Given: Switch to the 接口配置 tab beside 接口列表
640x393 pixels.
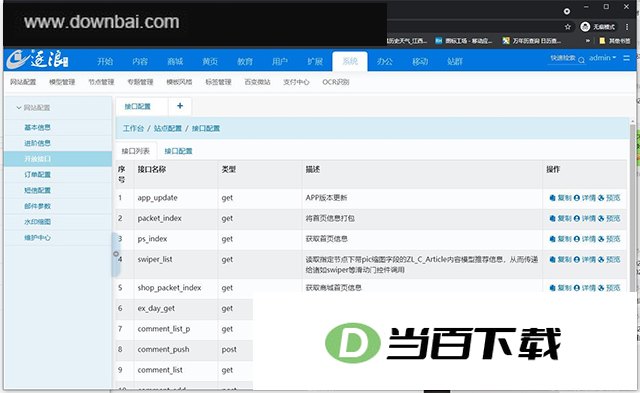Looking at the screenshot, I should point(178,151).
